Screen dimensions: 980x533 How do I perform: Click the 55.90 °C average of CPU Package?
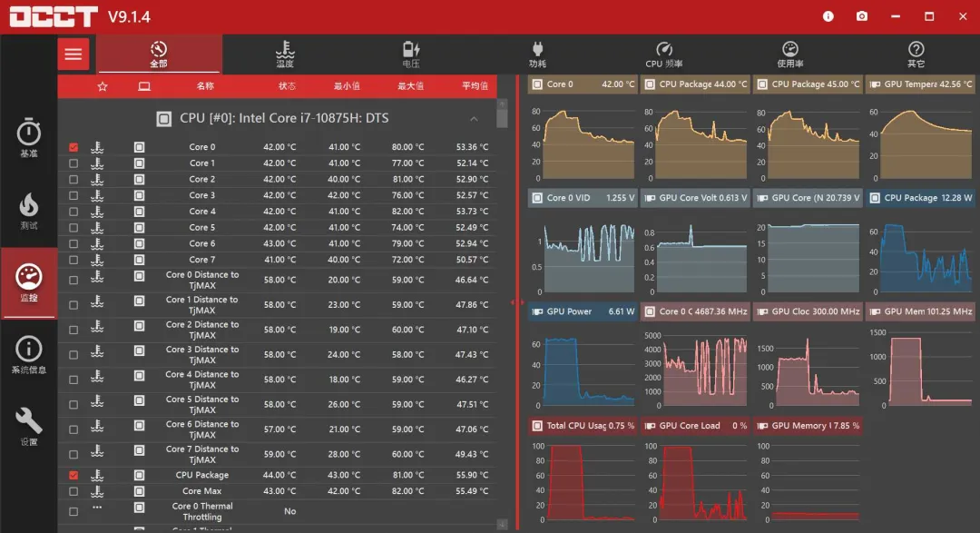pyautogui.click(x=472, y=476)
